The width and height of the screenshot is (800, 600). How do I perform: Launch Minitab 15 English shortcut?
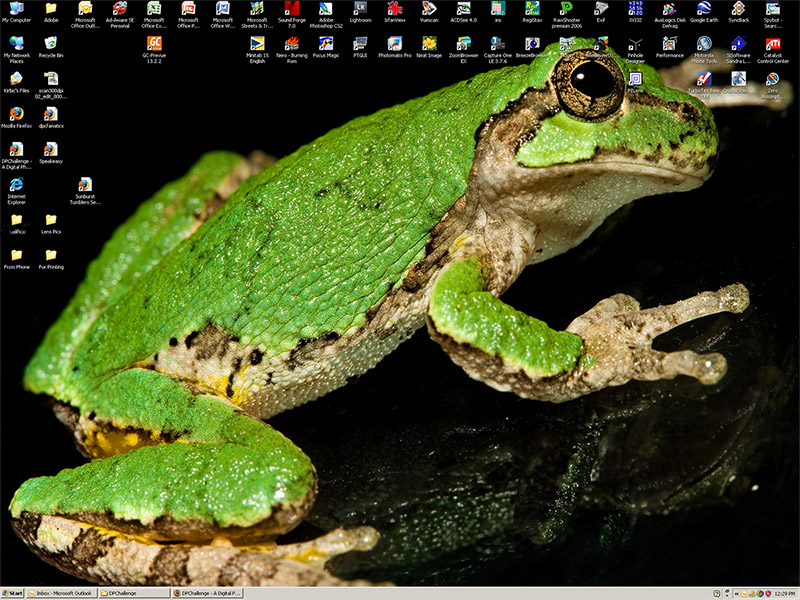(257, 49)
